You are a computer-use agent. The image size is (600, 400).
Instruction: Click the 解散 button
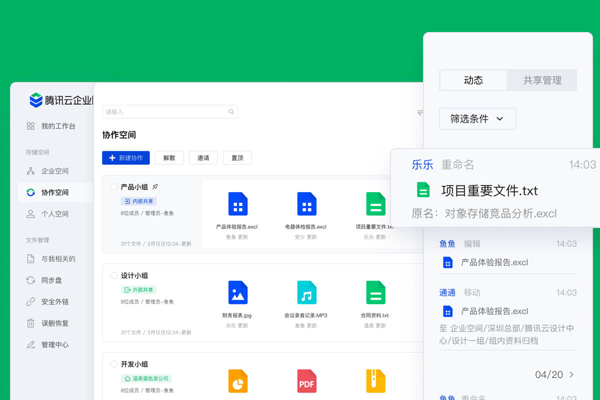169,158
